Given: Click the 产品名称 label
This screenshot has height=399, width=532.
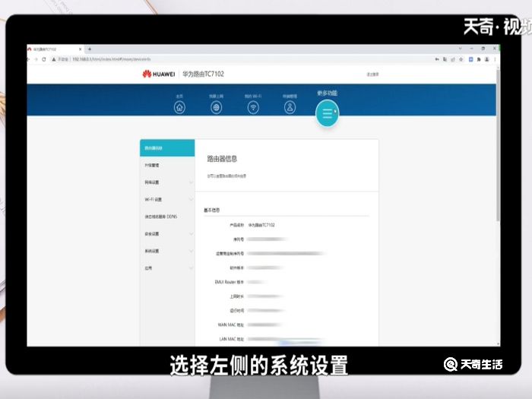Looking at the screenshot, I should pyautogui.click(x=237, y=225).
